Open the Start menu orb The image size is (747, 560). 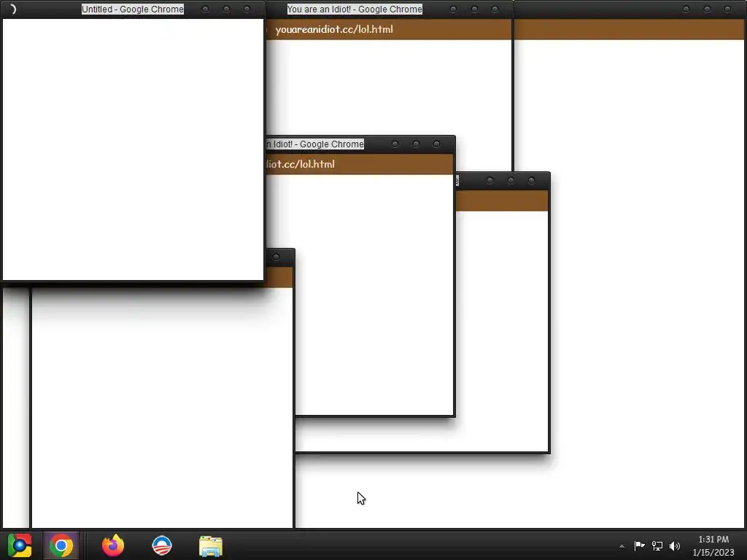pyautogui.click(x=20, y=545)
